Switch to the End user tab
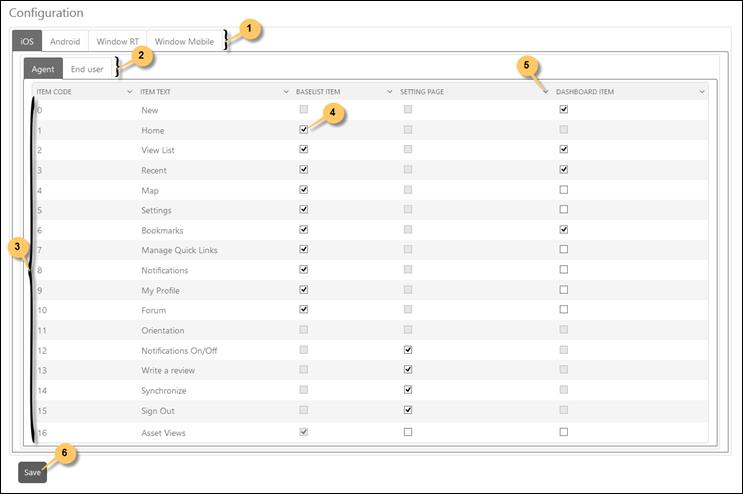Screen dimensions: 743x494 click(87, 69)
